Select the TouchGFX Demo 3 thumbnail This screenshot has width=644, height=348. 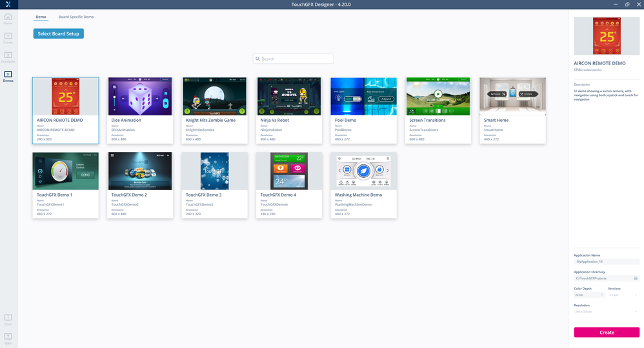point(214,171)
